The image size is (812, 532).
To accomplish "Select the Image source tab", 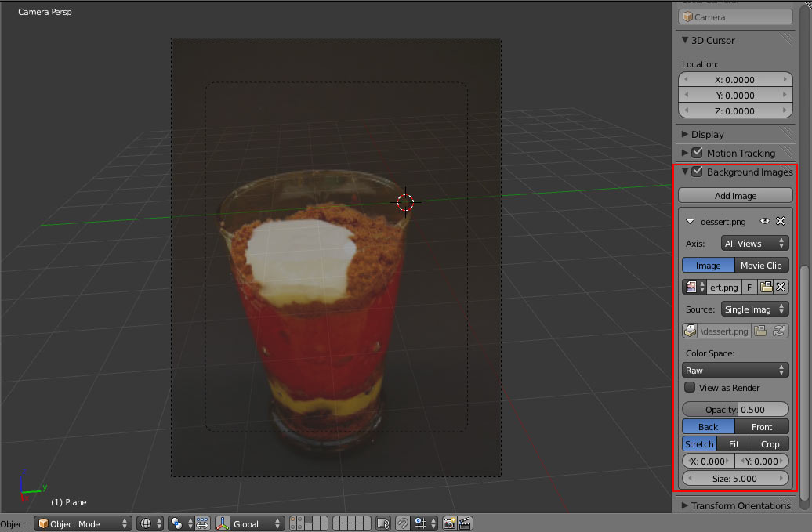I will point(708,266).
